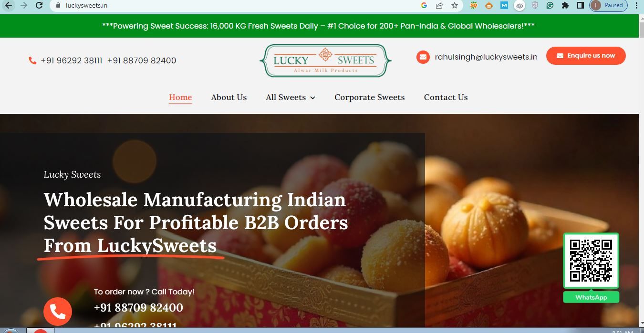Open the Extensions puzzle piece menu

click(x=565, y=6)
